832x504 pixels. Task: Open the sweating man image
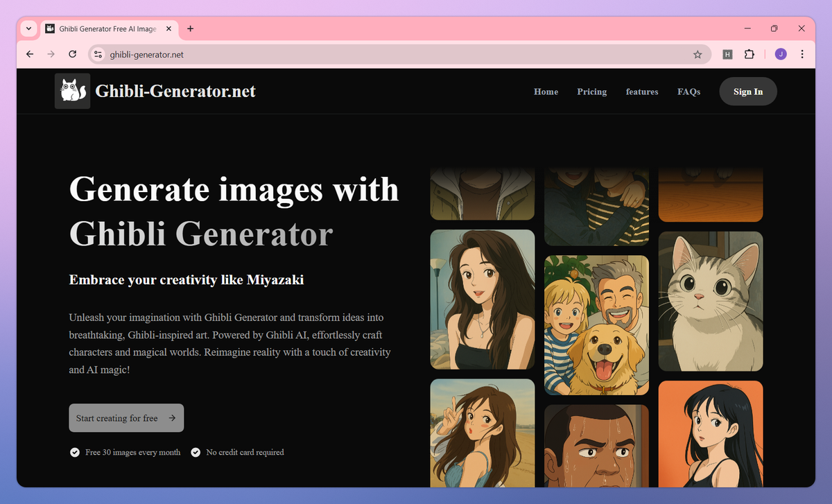[x=596, y=446]
